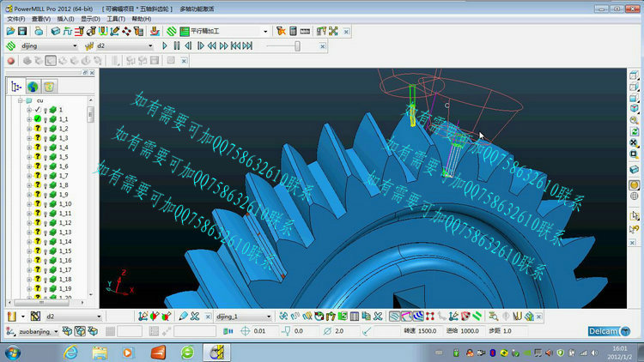This screenshot has width=644, height=362.
Task: Click the Save Project disk icon
Action: 21,31
